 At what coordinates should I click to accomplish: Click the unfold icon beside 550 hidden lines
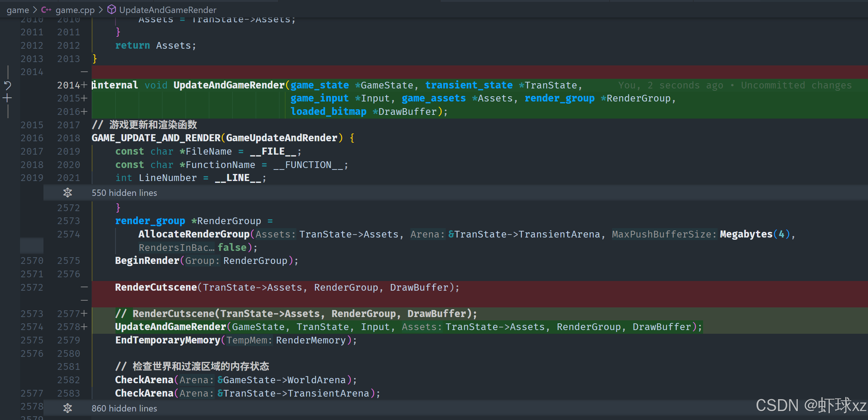(68, 193)
